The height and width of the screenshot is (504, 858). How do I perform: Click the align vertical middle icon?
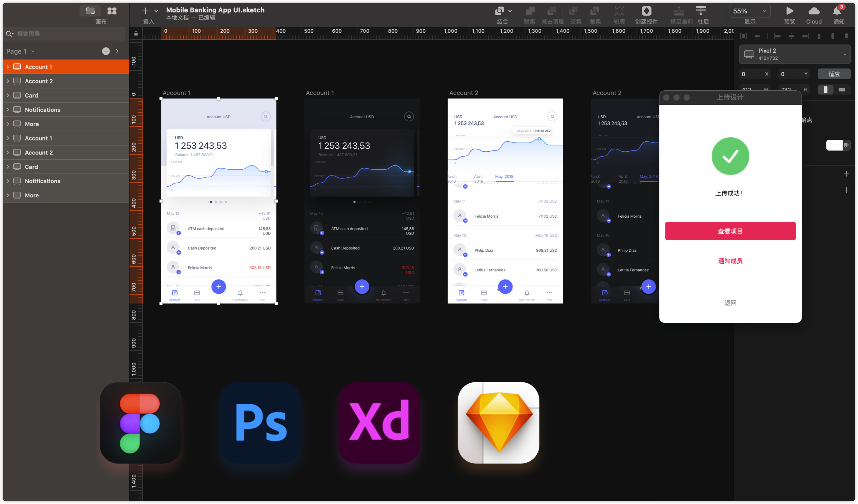tap(833, 36)
